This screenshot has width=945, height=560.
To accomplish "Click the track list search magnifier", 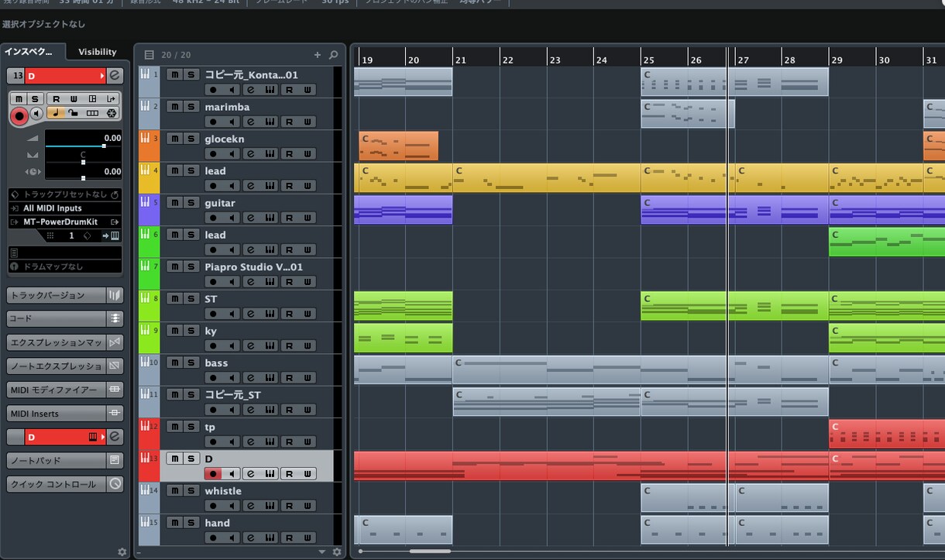I will 334,55.
